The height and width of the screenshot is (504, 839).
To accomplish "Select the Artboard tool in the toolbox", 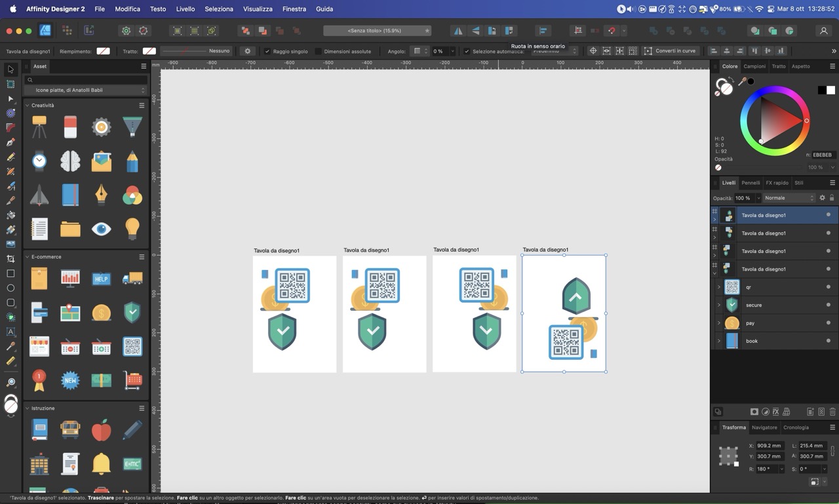I will 10,84.
